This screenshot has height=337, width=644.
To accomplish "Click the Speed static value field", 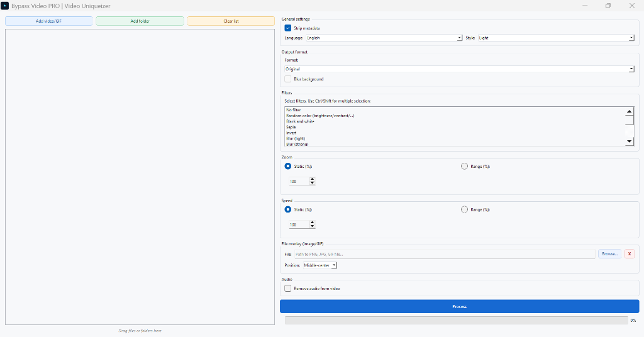I will click(x=299, y=224).
